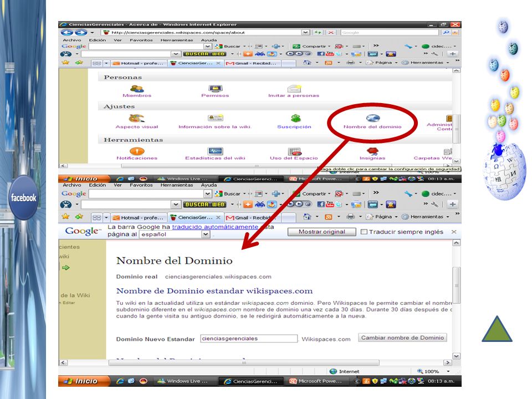
Task: Expand Herramientas command dropdown in Nombre del Dominio window
Action: tap(448, 217)
